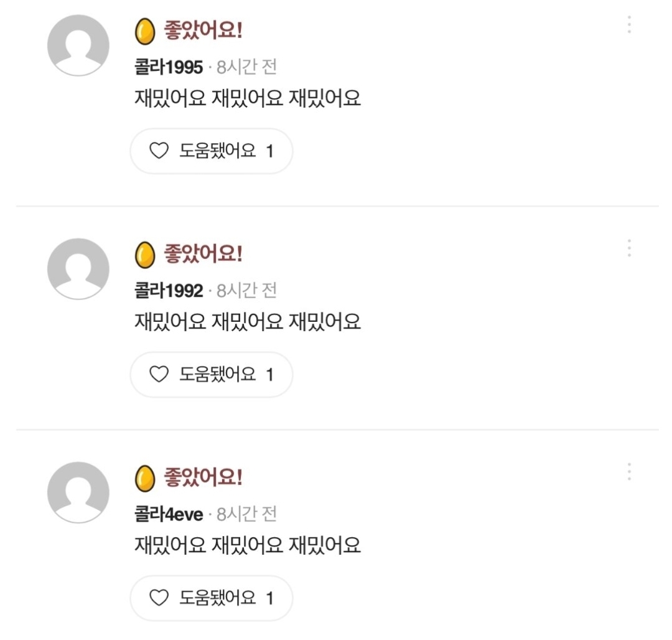Open the three-dot menu on 콜라4eve's review

pos(629,472)
